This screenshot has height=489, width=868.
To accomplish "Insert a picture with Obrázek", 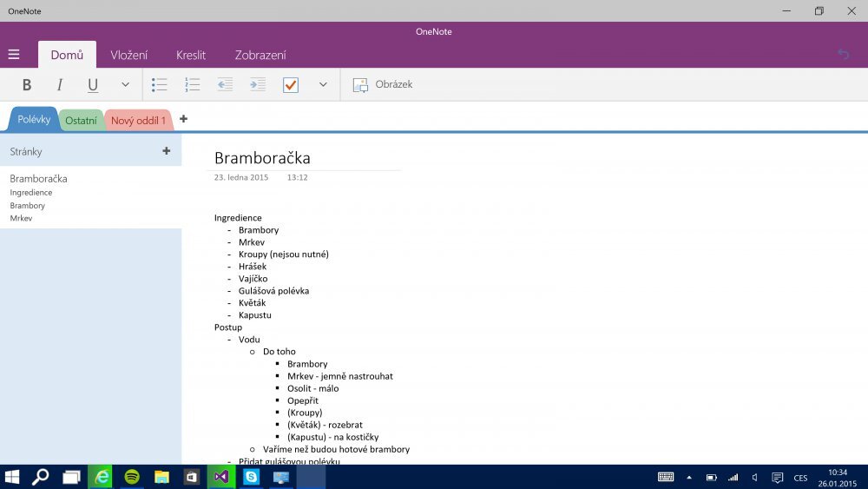I will tap(383, 85).
